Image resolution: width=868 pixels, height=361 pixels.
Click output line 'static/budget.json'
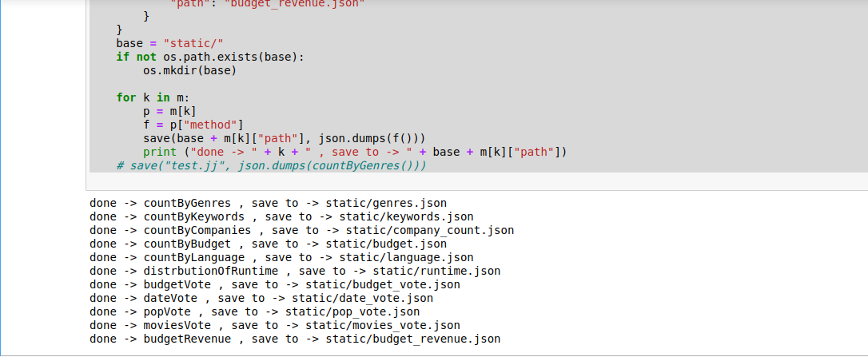click(268, 244)
